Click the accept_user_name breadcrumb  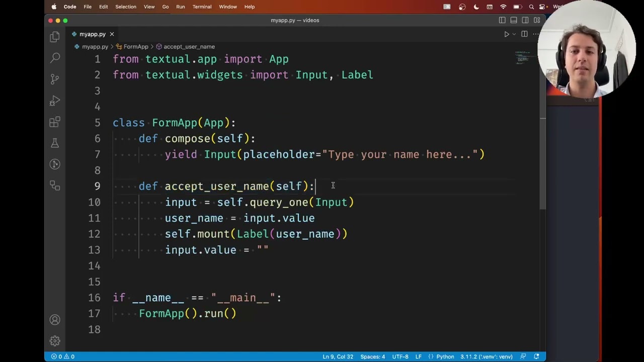tap(185, 47)
